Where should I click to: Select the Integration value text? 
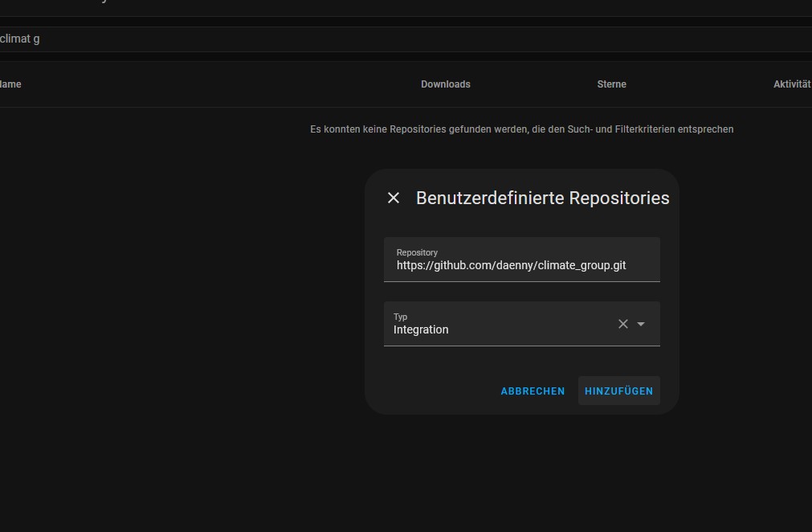pos(421,329)
